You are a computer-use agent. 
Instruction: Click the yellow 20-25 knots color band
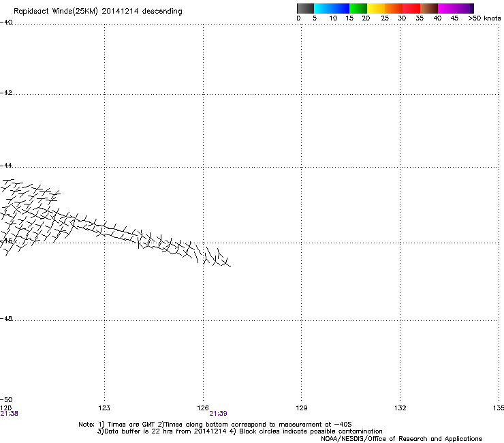coord(376,8)
